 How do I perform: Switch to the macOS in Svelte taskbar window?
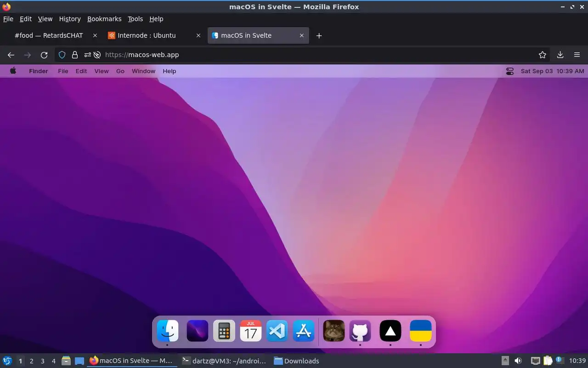click(132, 361)
